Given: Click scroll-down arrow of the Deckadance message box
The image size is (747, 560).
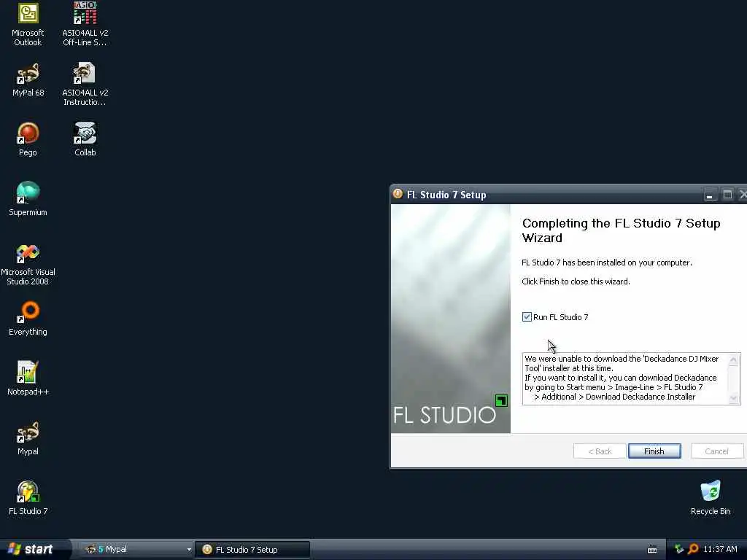Looking at the screenshot, I should point(734,398).
